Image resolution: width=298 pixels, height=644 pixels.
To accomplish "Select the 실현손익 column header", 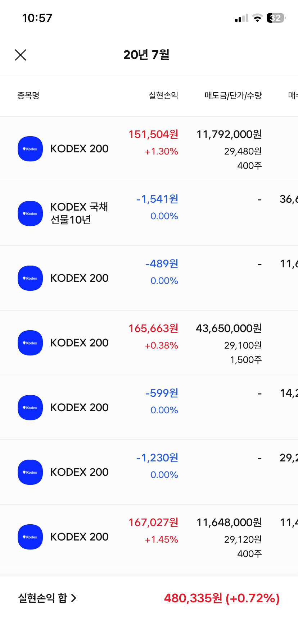I will [163, 96].
